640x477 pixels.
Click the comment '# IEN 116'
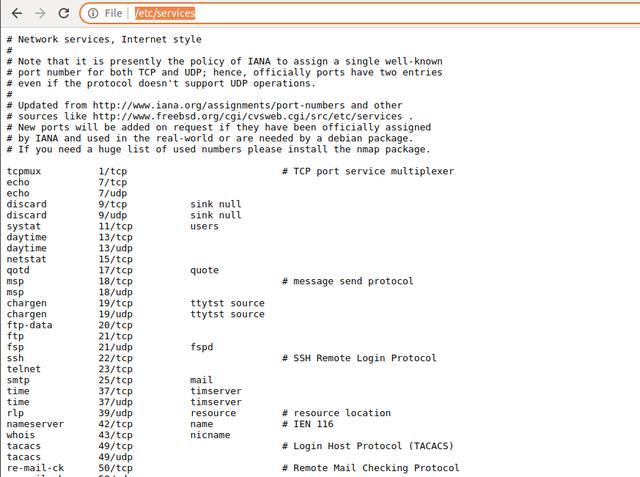click(308, 425)
